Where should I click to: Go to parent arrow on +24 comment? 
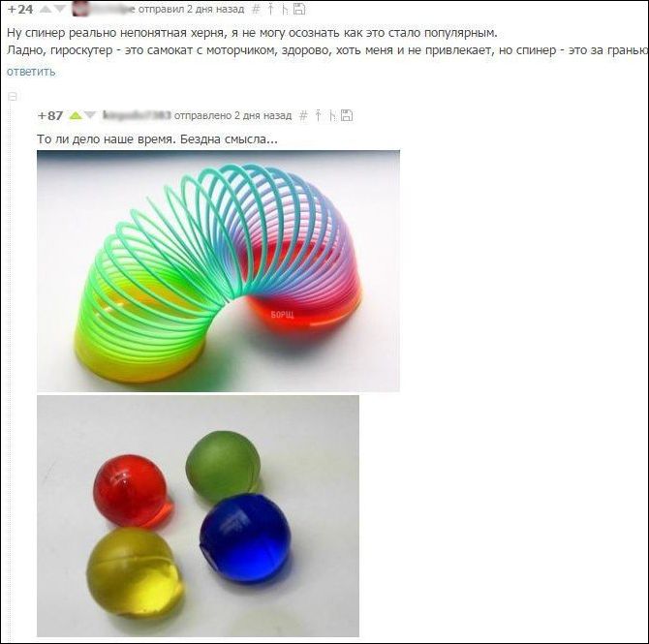point(270,9)
